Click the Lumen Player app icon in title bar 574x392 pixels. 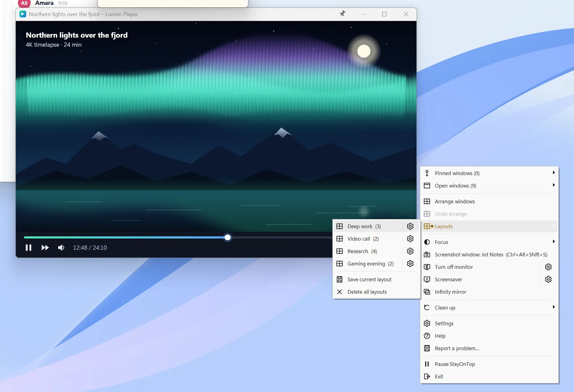(x=23, y=14)
